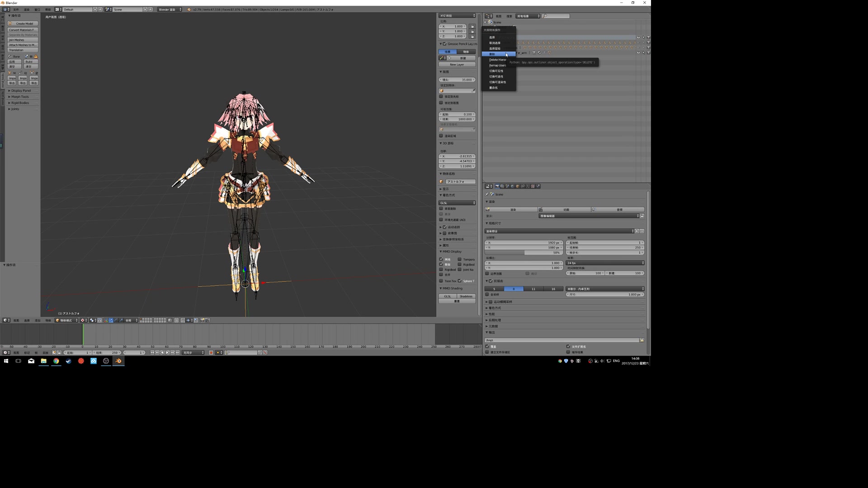
Task: Open the frame rate 24 fps dropdown
Action: (x=605, y=263)
